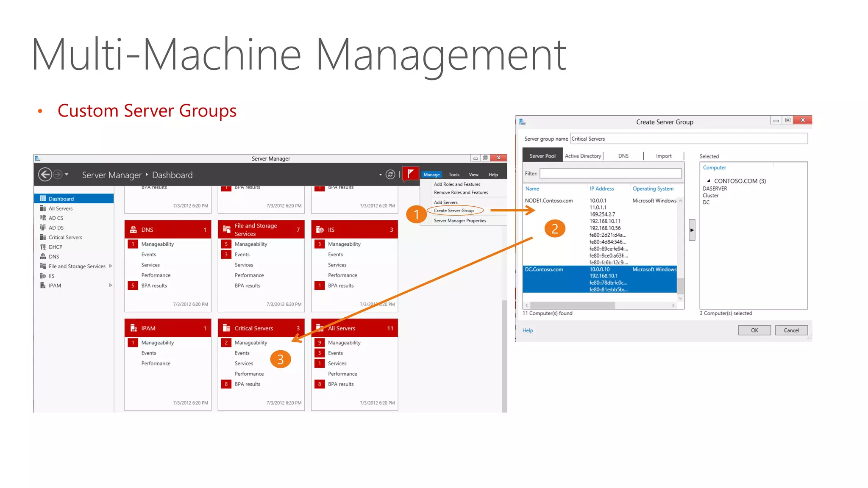
Task: Click the refresh icon in Server Manager header
Action: coord(390,175)
